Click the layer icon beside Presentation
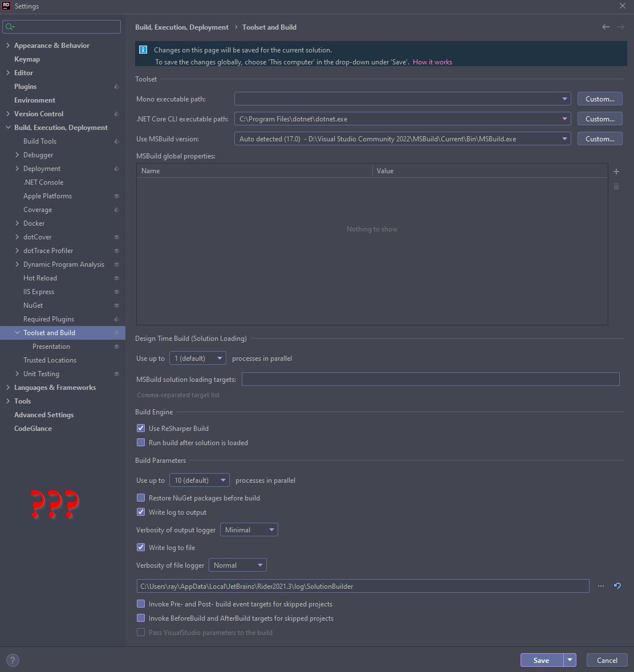This screenshot has width=634, height=672. (117, 347)
